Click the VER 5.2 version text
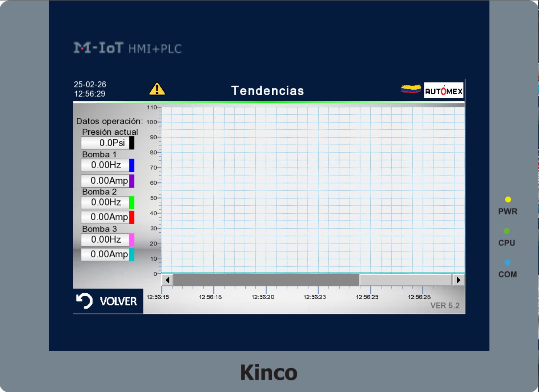The width and height of the screenshot is (539, 392). tap(445, 305)
